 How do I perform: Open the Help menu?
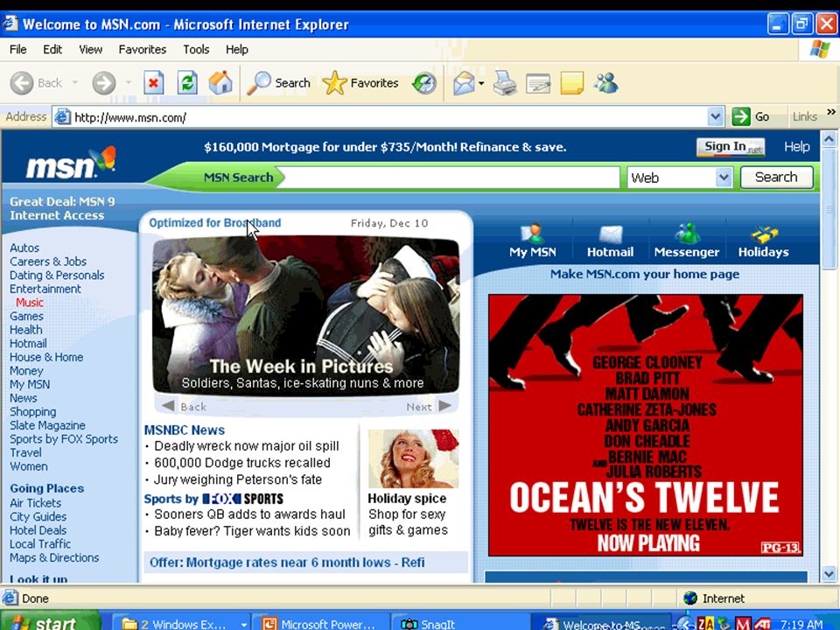[x=237, y=49]
